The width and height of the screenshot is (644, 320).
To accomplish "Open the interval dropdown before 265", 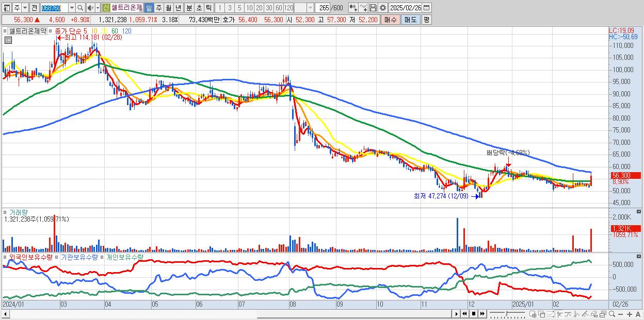I will point(310,8).
